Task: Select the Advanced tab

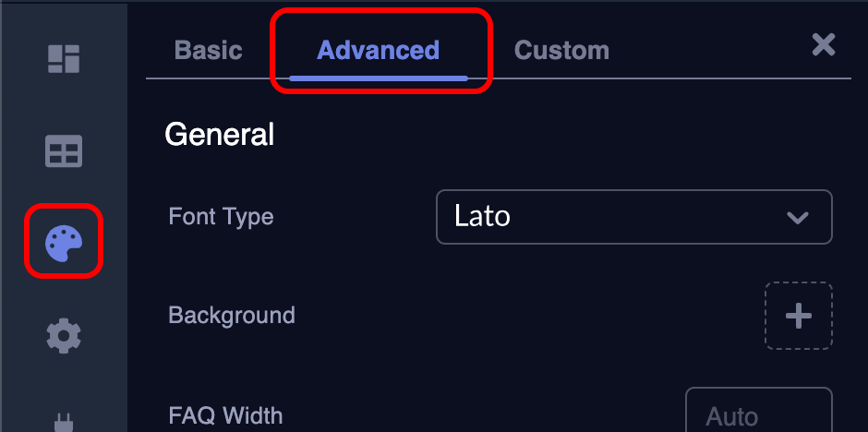Action: click(x=378, y=50)
